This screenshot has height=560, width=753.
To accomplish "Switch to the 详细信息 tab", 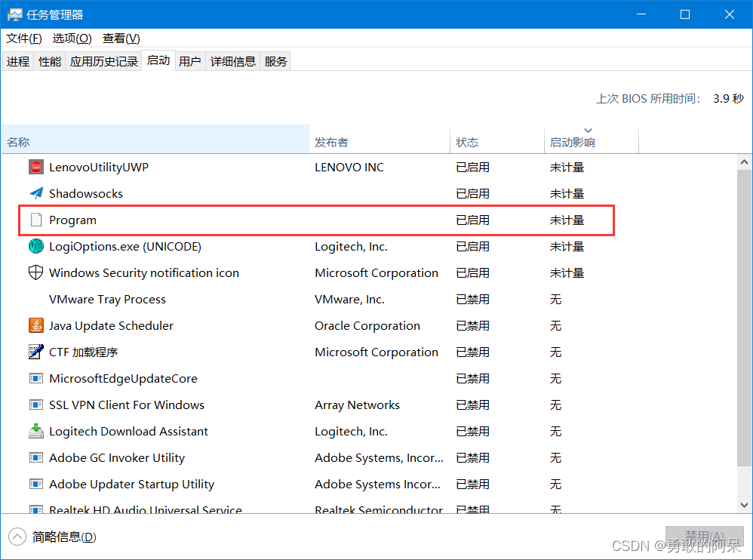I will click(x=233, y=61).
